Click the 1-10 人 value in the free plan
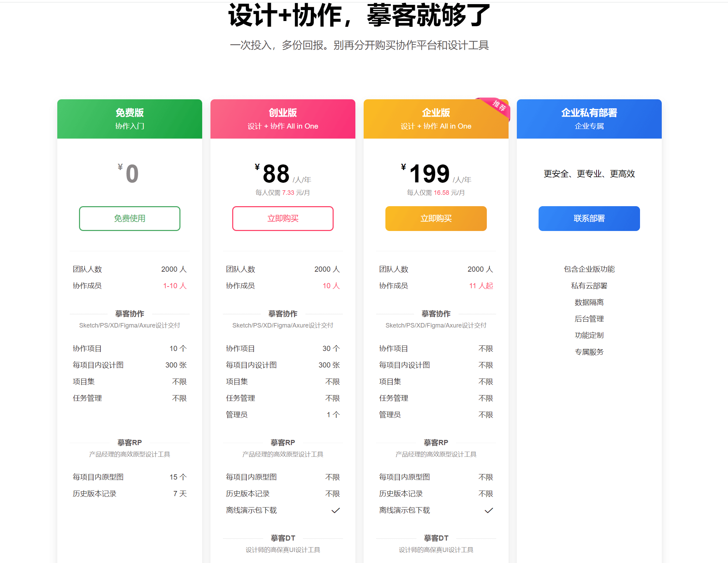This screenshot has height=563, width=728. click(175, 286)
